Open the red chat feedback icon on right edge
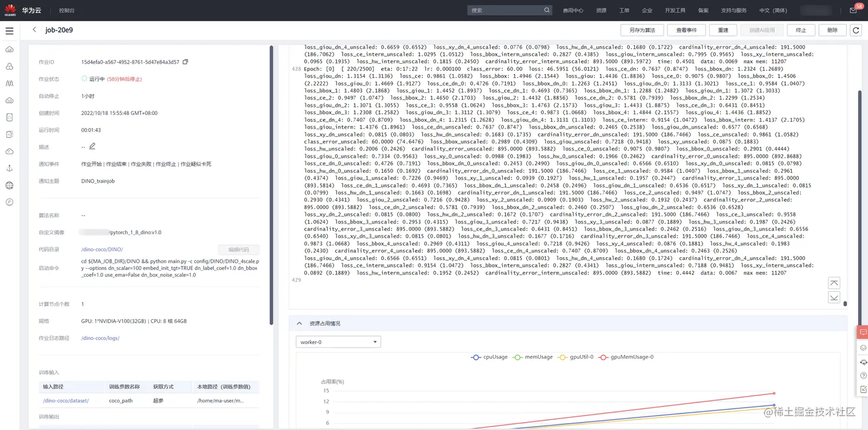This screenshot has width=868, height=430. [x=863, y=332]
